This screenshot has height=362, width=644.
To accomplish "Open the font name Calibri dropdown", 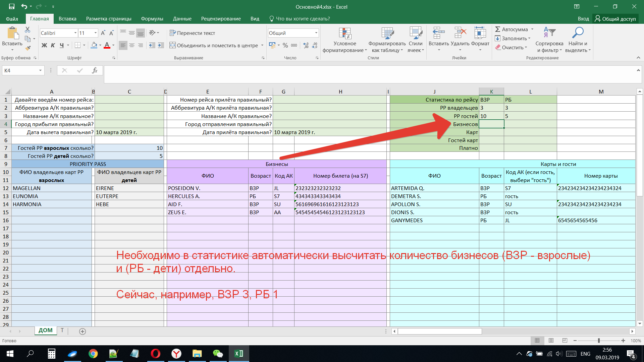I will pyautogui.click(x=75, y=33).
